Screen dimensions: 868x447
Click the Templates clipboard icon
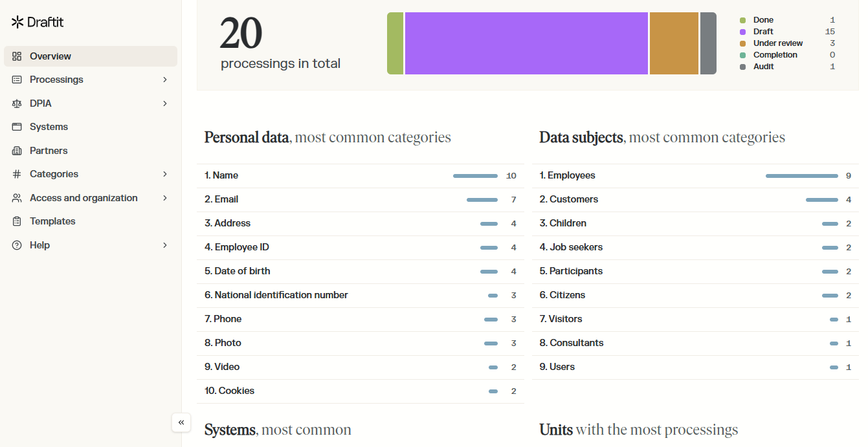click(17, 221)
